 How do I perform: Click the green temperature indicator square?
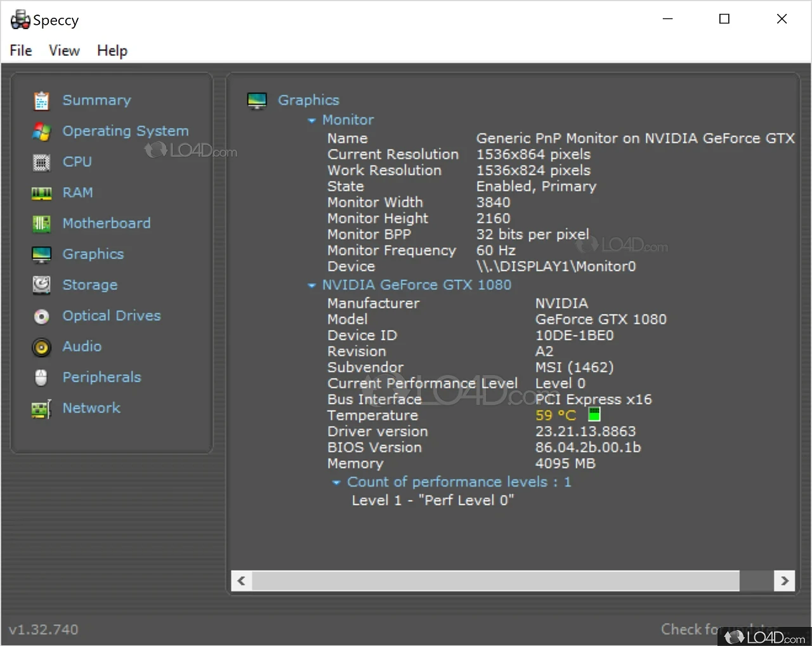[594, 415]
